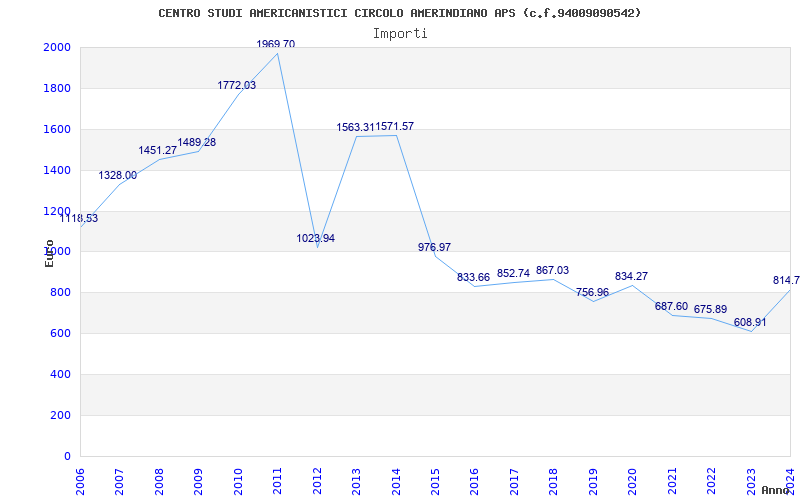Select the 600 y-axis tick label
Screen dimensions: 800x500
click(x=61, y=334)
